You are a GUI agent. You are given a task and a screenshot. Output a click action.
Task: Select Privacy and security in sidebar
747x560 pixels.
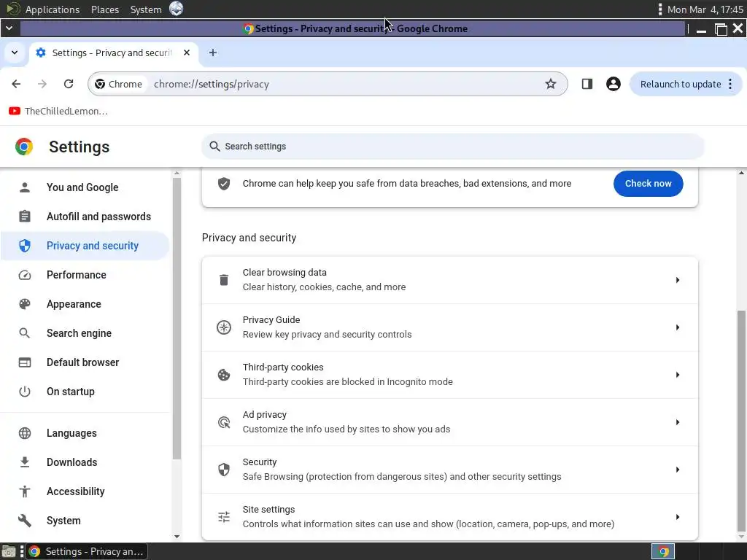coord(85,246)
